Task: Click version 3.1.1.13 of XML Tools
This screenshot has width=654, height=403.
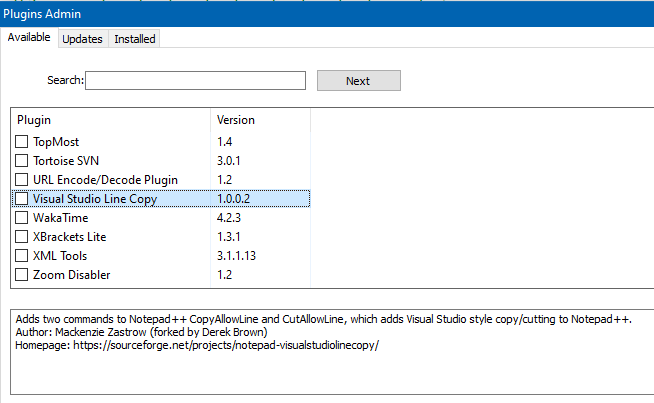Action: (x=236, y=256)
